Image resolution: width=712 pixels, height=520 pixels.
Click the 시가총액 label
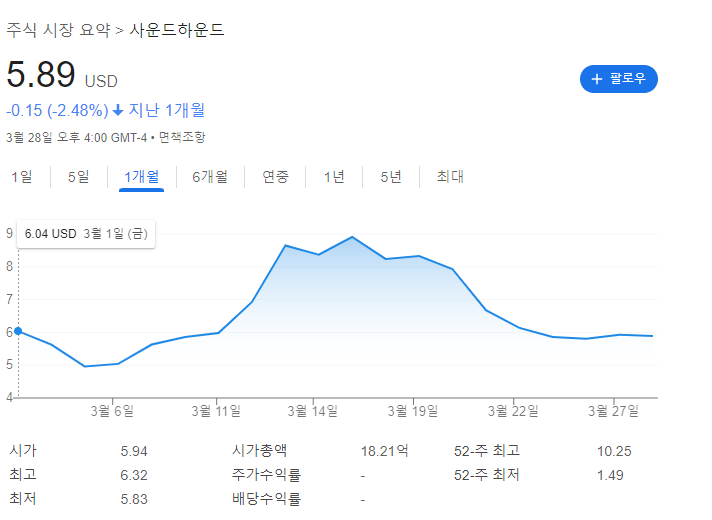[x=259, y=451]
